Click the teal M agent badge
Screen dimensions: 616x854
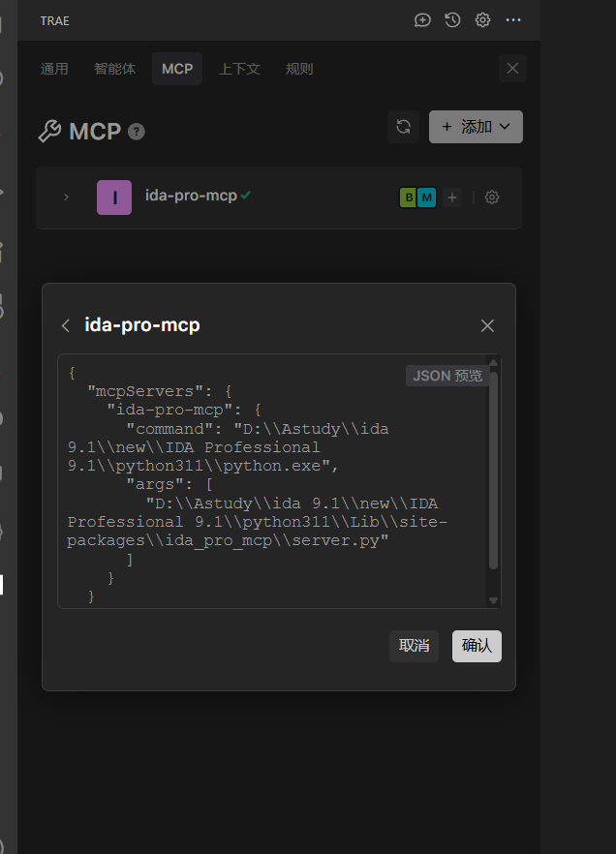pyautogui.click(x=426, y=198)
